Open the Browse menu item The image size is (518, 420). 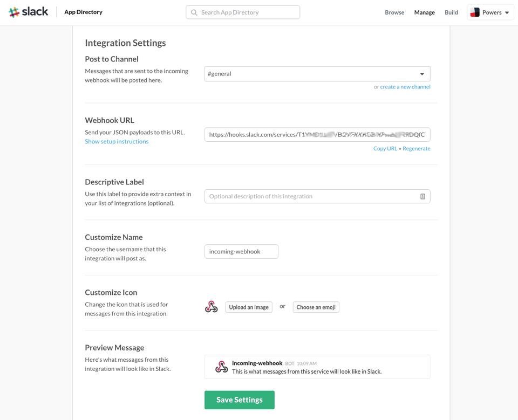394,12
